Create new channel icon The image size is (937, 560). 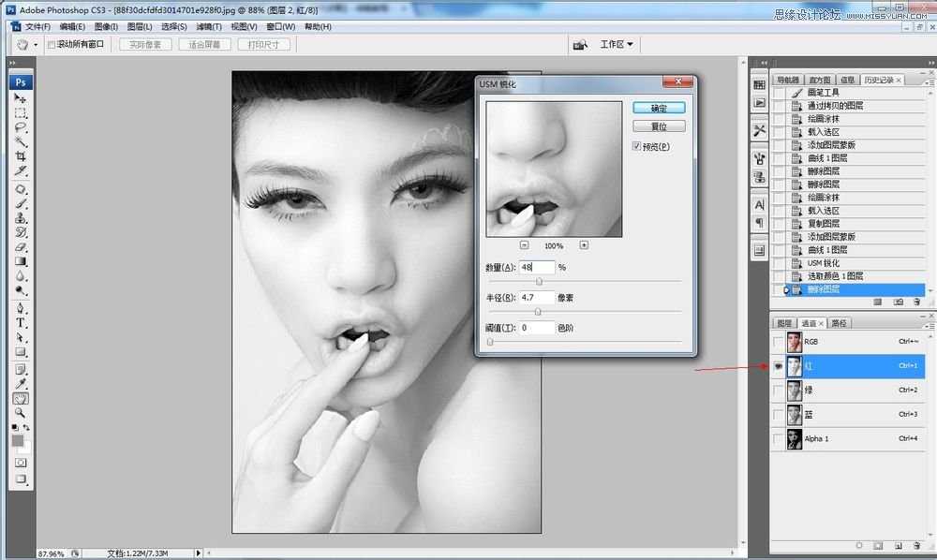point(898,546)
